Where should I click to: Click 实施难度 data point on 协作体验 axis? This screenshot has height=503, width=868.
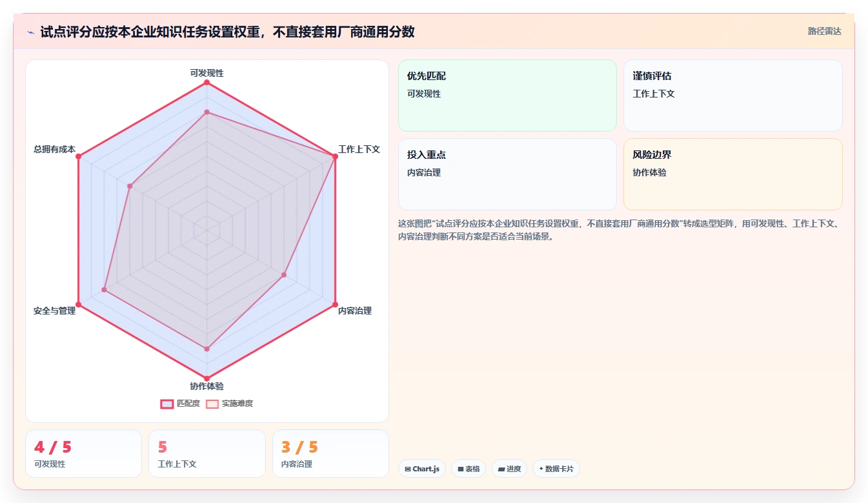click(x=207, y=349)
